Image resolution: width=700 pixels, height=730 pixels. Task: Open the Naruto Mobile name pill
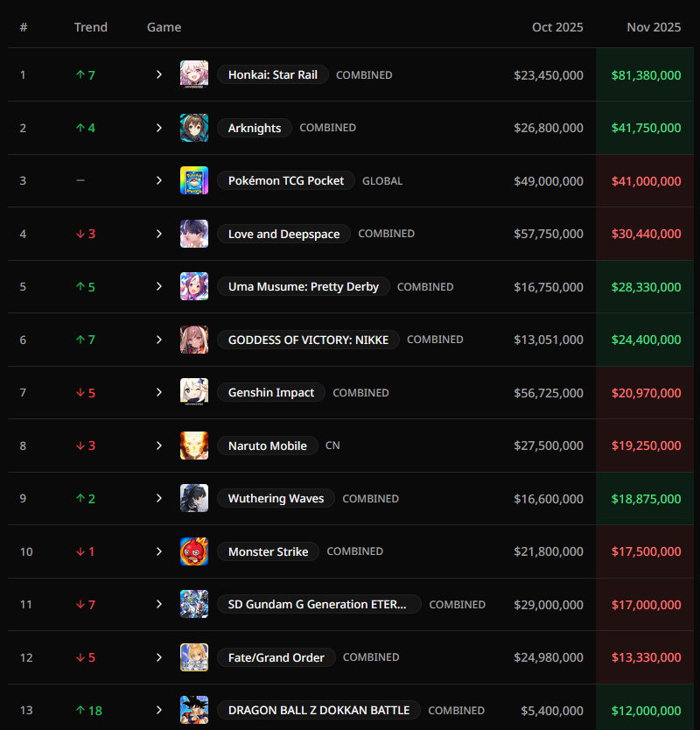[268, 446]
